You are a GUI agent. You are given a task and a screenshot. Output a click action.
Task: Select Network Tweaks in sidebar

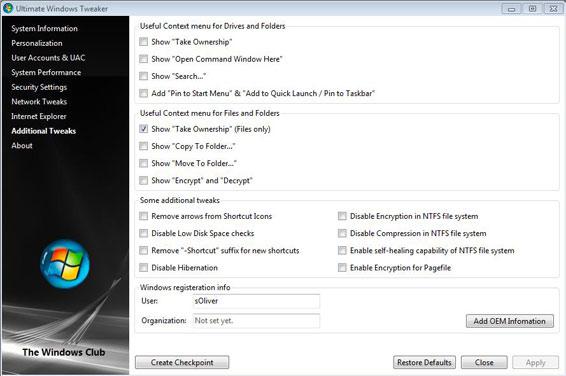[x=39, y=102]
